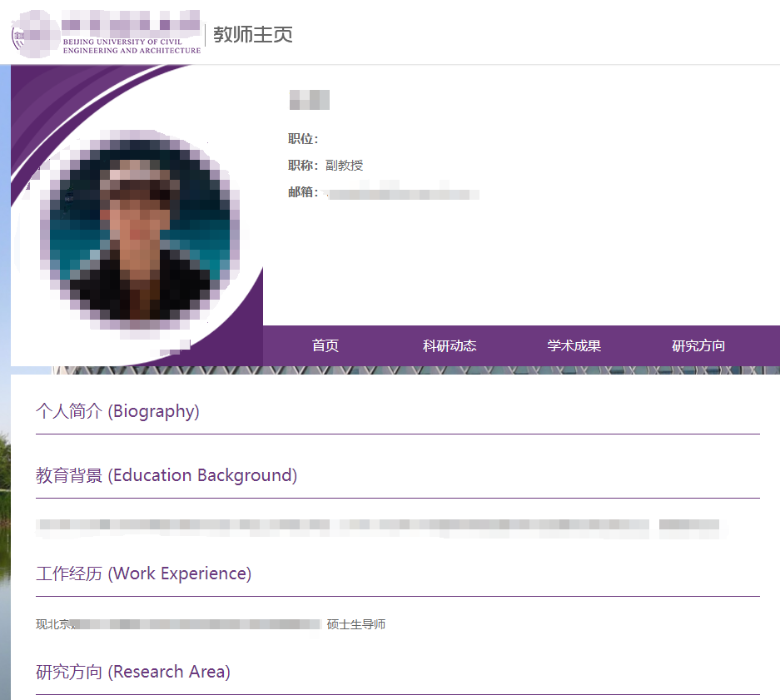
Task: Click the 职位 label in the profile card
Action: (x=301, y=138)
